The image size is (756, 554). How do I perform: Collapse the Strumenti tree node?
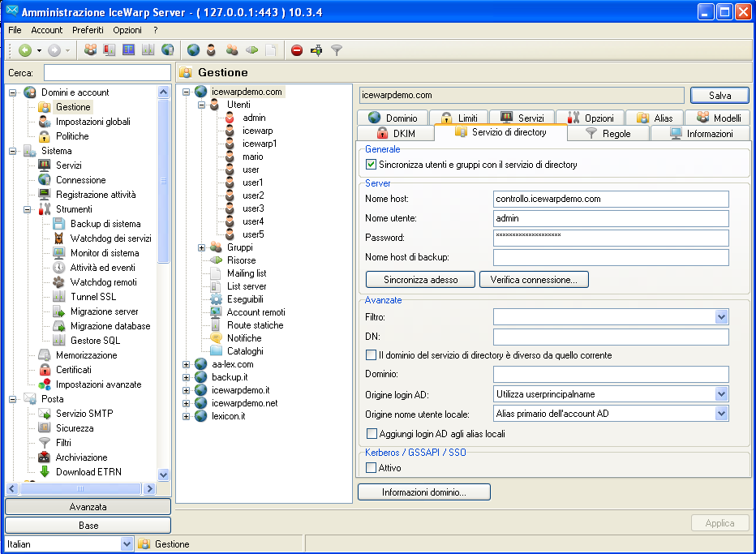tap(28, 209)
